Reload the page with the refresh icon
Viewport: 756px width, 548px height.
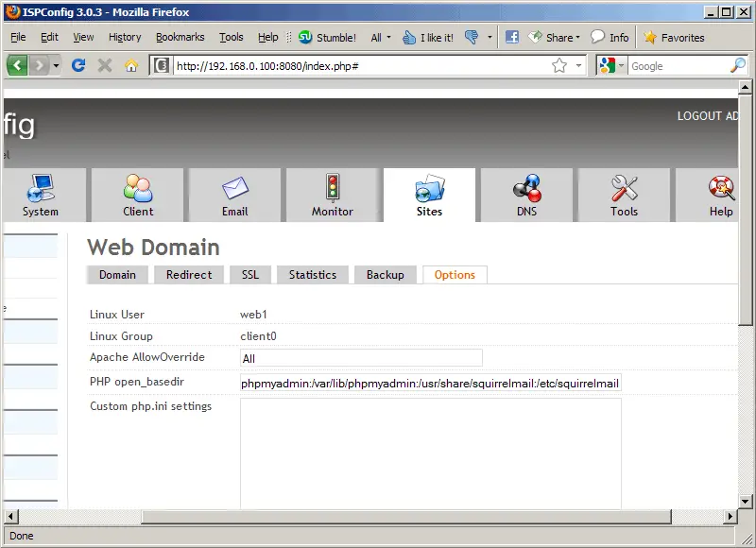(78, 65)
